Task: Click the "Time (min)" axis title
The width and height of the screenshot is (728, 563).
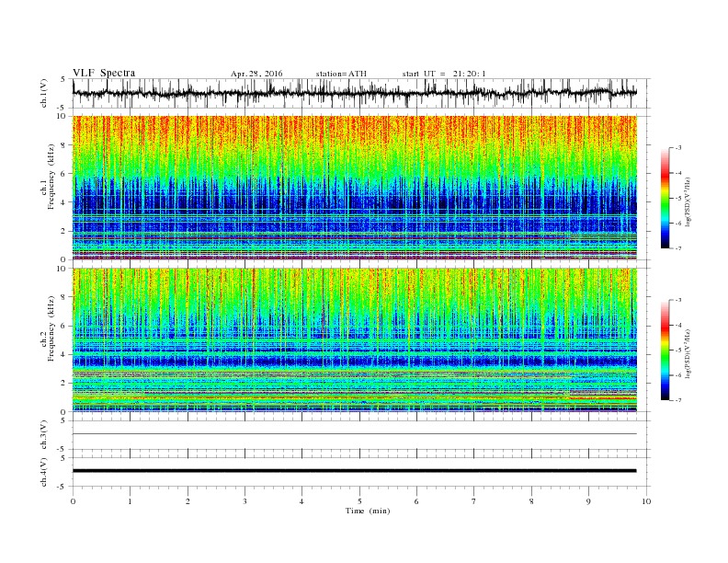Action: (x=368, y=511)
